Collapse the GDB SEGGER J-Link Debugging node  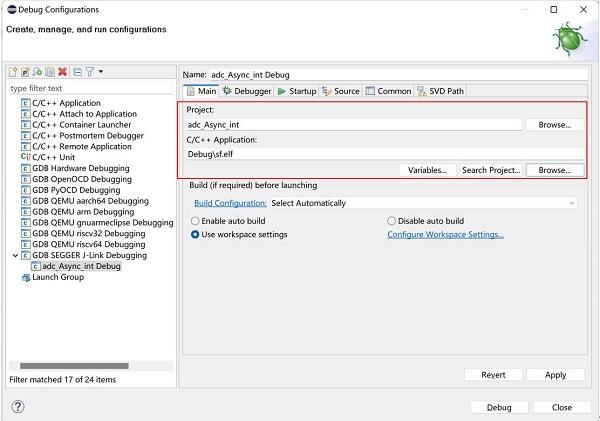click(x=14, y=255)
